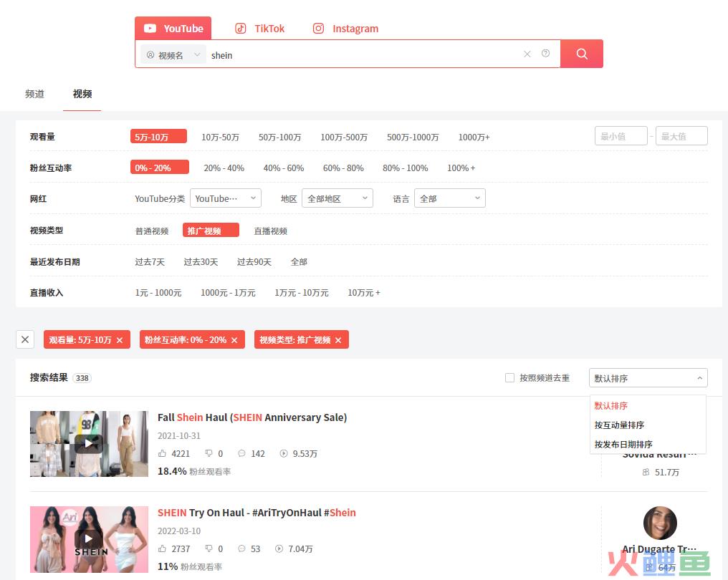Click the thumbs-down icon on SHEIN Try On Haul
This screenshot has height=580, width=728.
[x=209, y=548]
